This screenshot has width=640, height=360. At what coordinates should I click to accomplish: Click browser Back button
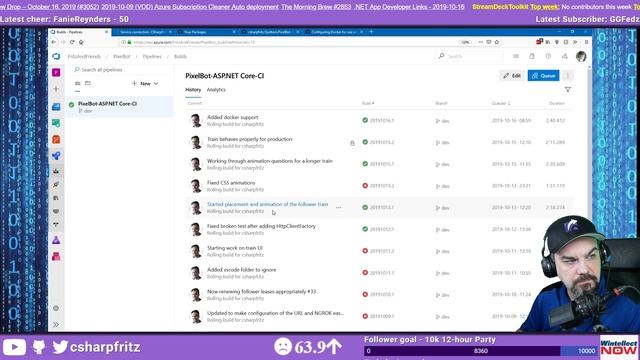(x=54, y=42)
